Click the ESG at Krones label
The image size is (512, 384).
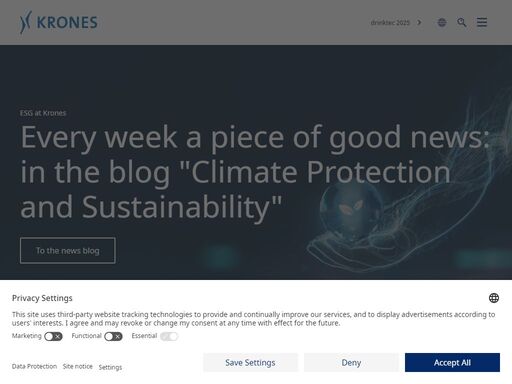pos(43,113)
